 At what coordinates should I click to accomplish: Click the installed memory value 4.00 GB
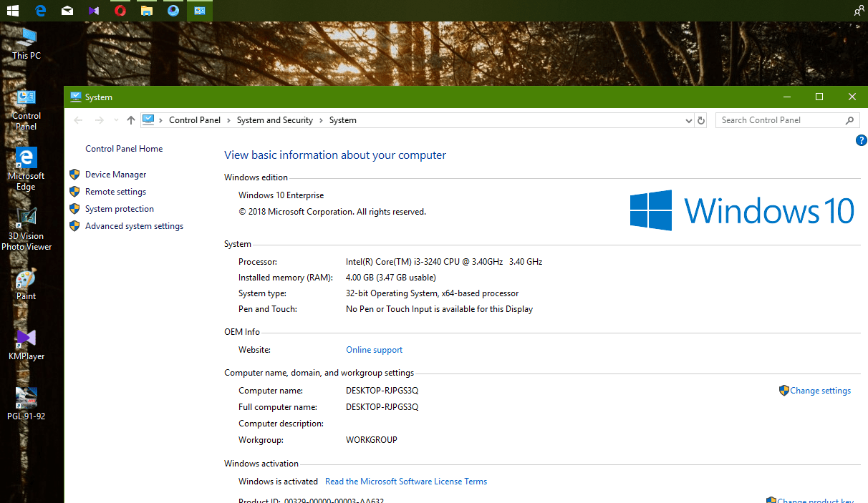(391, 278)
